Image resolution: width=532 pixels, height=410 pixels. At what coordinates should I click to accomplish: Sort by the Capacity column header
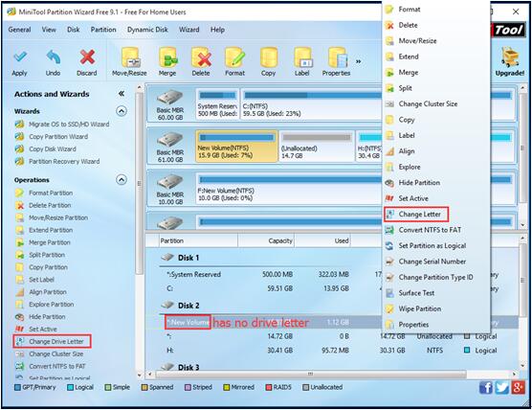tap(266, 240)
